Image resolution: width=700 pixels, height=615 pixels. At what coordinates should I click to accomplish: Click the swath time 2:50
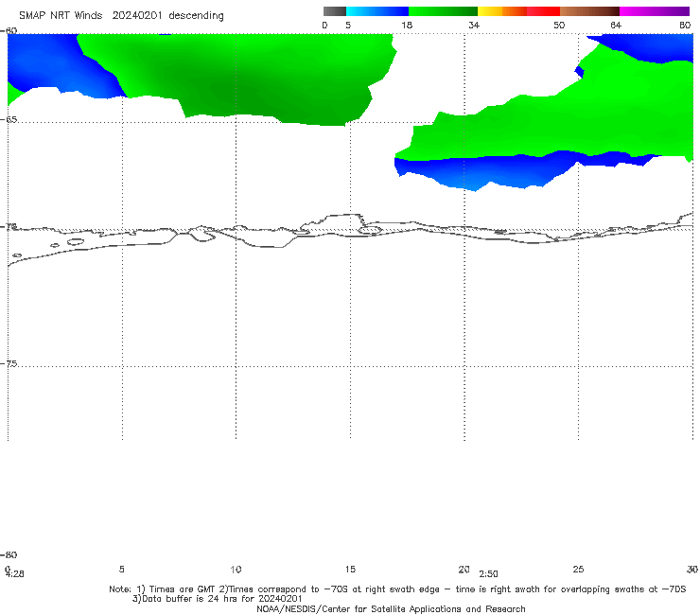coord(488,574)
